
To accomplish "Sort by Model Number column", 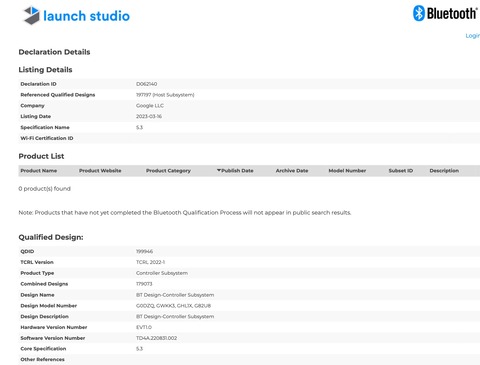I will 347,171.
